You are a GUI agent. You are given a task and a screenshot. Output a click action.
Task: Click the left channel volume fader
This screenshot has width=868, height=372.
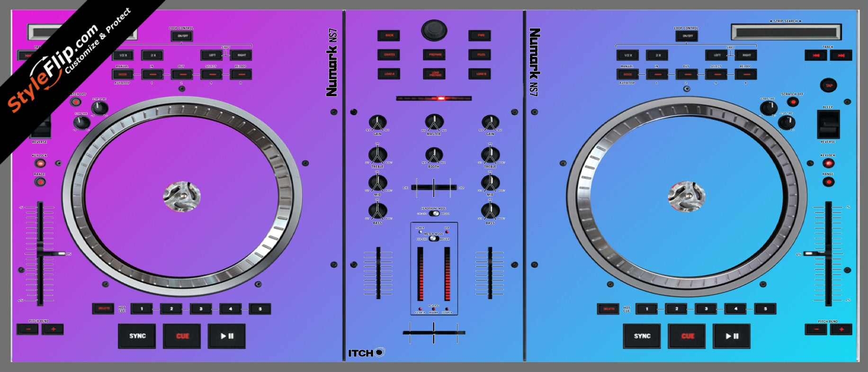tap(378, 272)
